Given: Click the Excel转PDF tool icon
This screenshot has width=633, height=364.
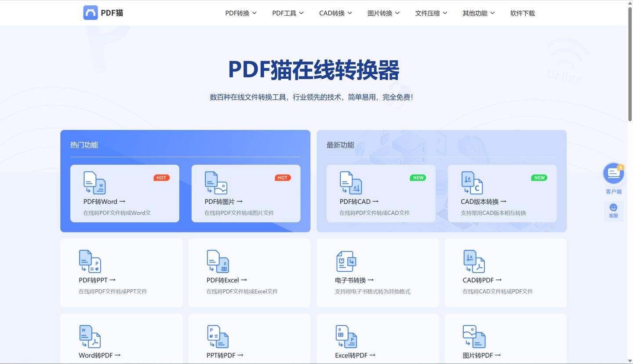Looking at the screenshot, I should tap(346, 337).
